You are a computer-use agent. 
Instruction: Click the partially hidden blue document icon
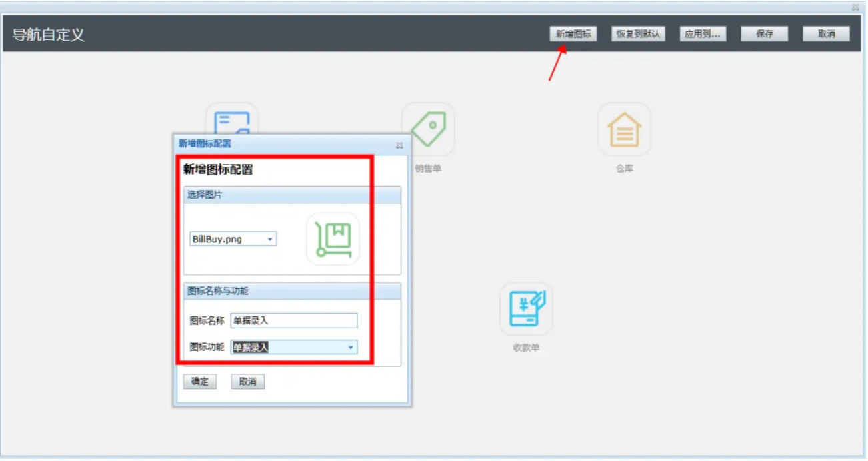(x=232, y=117)
